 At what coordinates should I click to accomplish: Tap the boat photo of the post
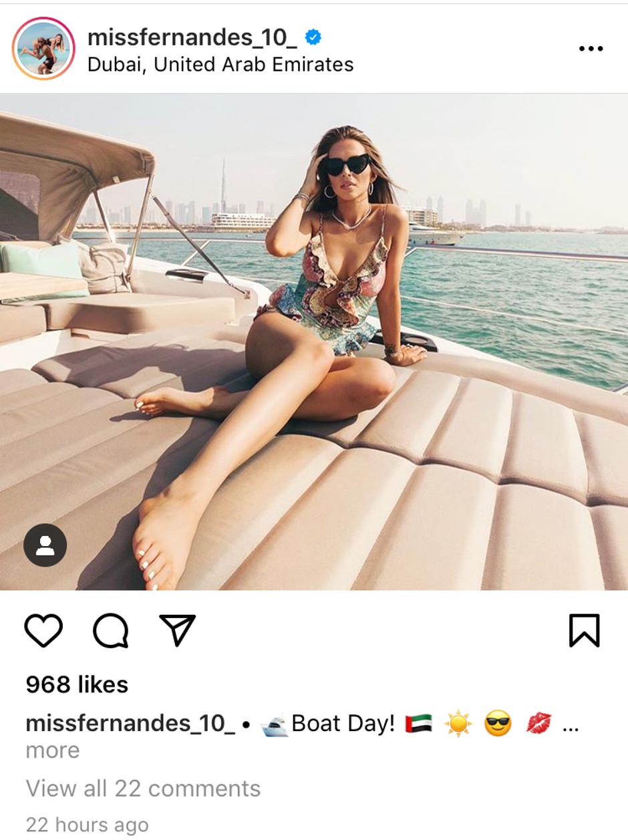(314, 341)
